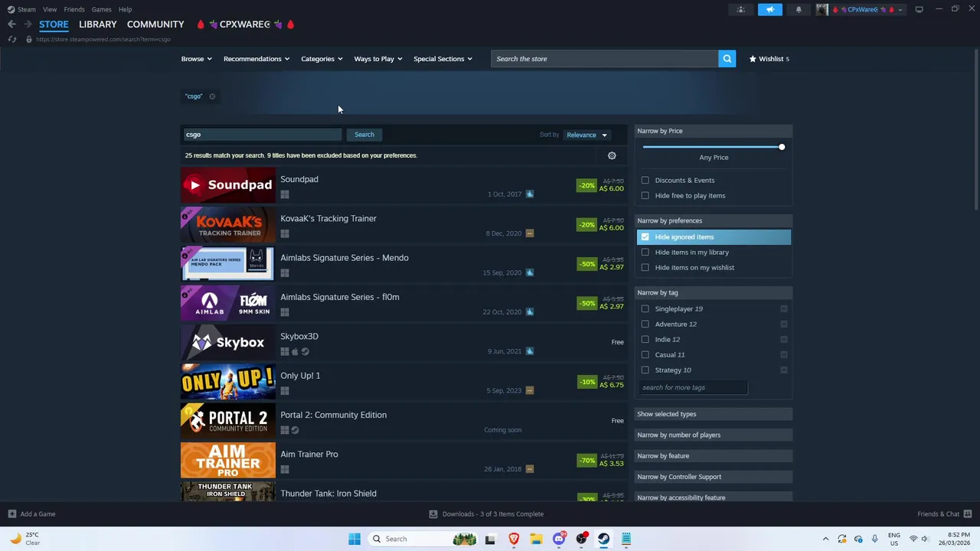
Task: Remove the "csgo" search term tag
Action: pos(212,96)
